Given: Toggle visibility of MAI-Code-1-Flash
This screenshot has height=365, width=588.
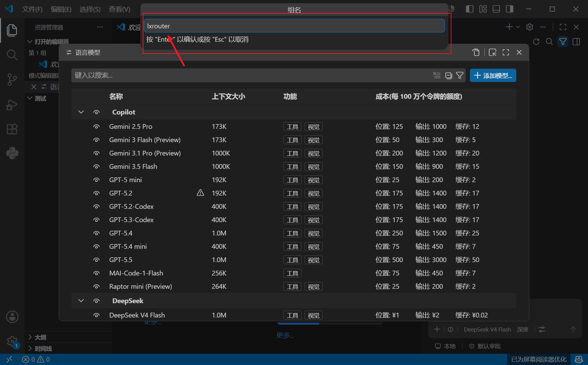Looking at the screenshot, I should pos(97,273).
